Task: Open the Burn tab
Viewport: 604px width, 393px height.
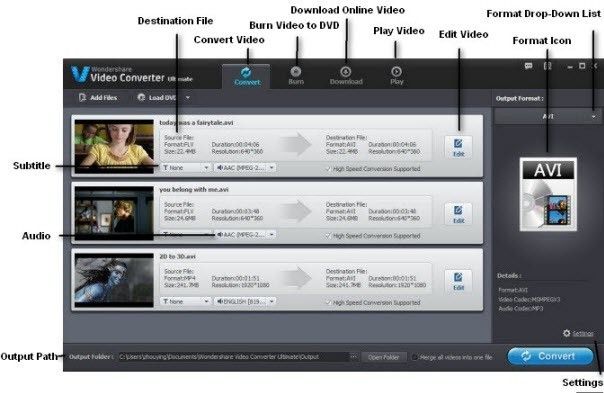Action: click(296, 76)
